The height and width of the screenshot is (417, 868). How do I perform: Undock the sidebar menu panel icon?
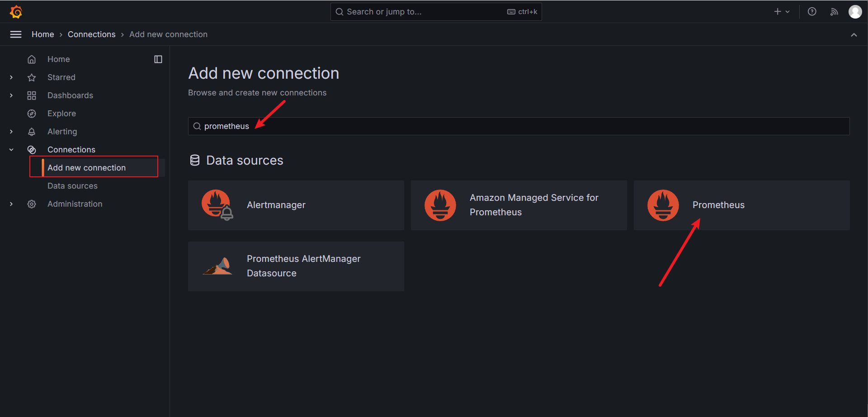tap(158, 59)
